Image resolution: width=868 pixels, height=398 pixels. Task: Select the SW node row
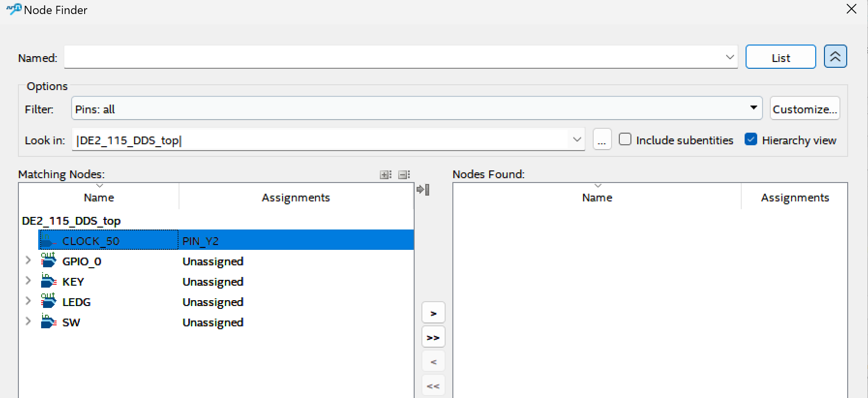click(216, 322)
